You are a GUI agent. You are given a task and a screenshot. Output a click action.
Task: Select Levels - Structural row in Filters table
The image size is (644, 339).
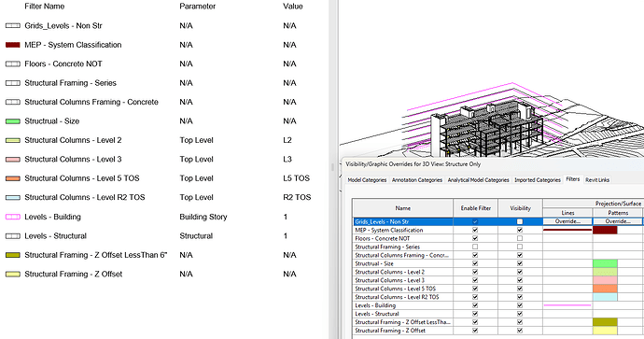(403, 314)
